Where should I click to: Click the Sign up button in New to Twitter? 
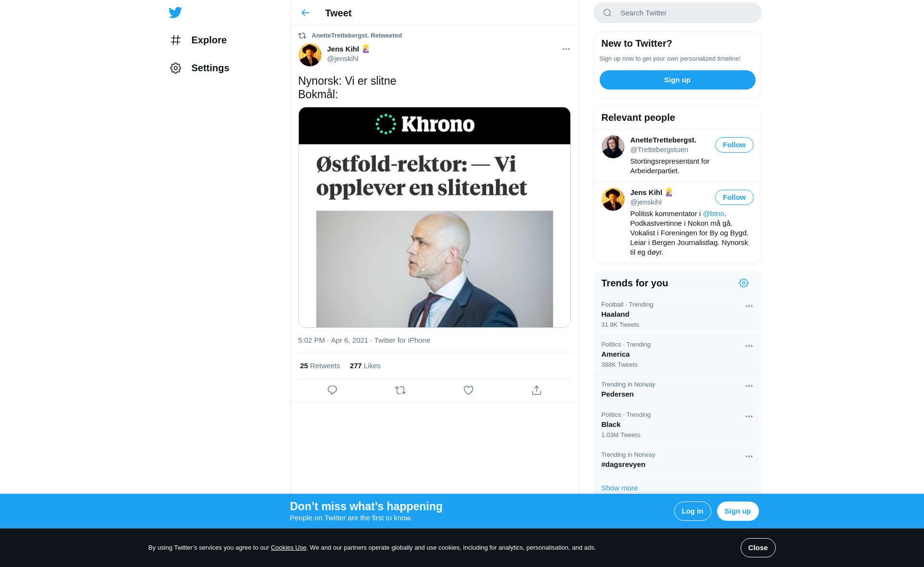(x=677, y=80)
